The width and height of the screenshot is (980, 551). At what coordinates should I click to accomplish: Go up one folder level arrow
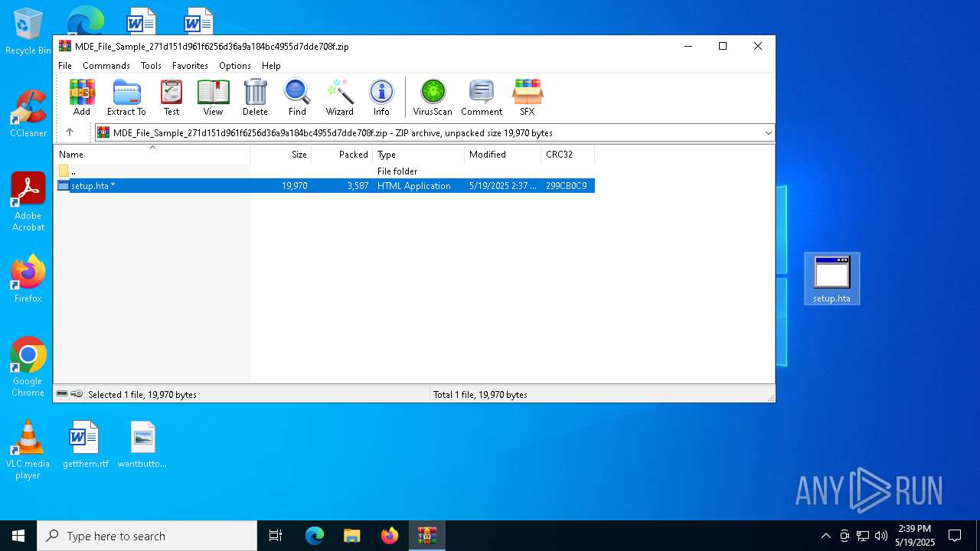(70, 132)
